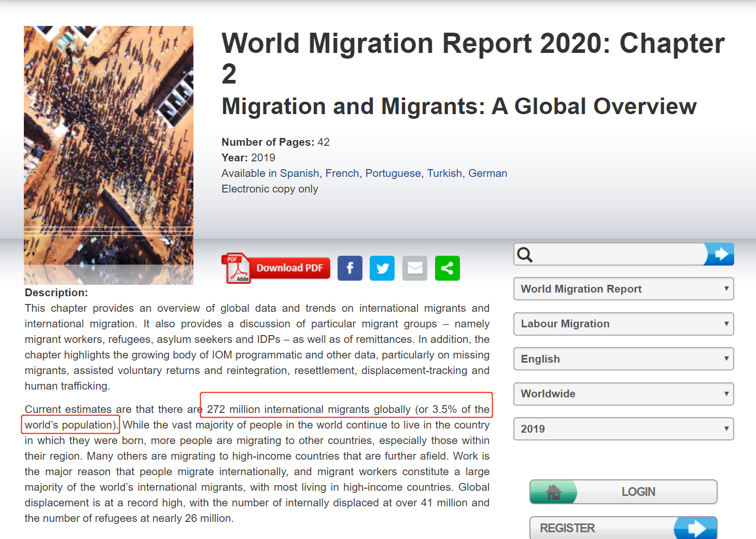Open the Spanish version link
Viewport: 756px width, 539px height.
click(x=299, y=173)
